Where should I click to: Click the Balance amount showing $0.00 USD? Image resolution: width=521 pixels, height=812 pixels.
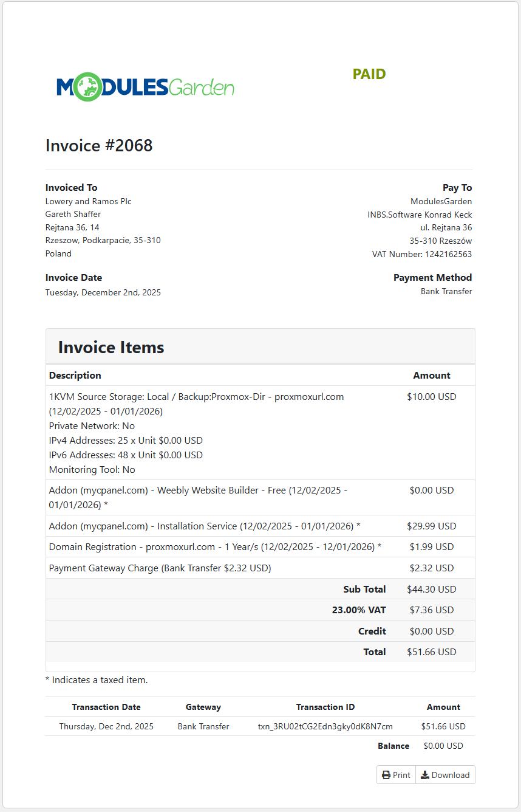tap(443, 745)
